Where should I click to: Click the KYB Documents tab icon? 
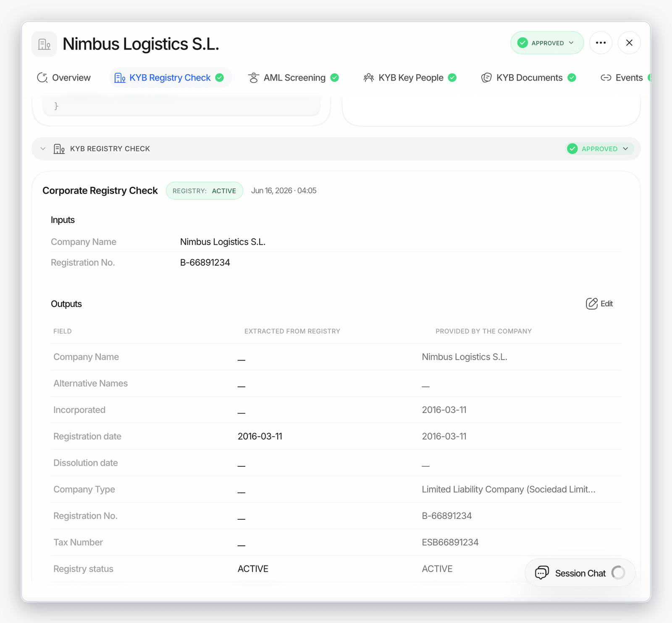pos(486,78)
